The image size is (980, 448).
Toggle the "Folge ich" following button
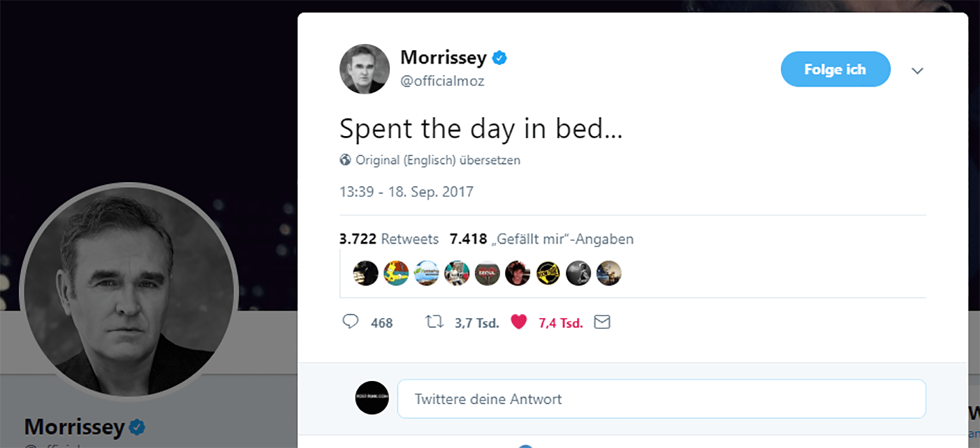pyautogui.click(x=835, y=69)
